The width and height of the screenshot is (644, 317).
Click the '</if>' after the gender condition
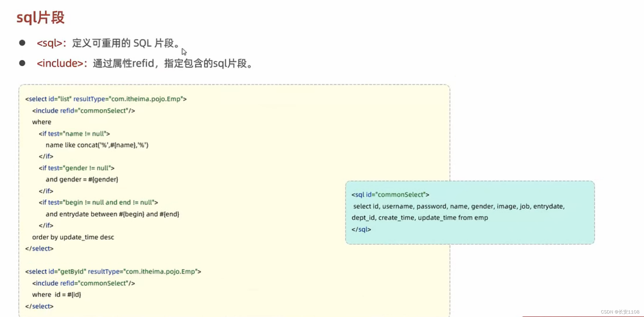coord(46,191)
